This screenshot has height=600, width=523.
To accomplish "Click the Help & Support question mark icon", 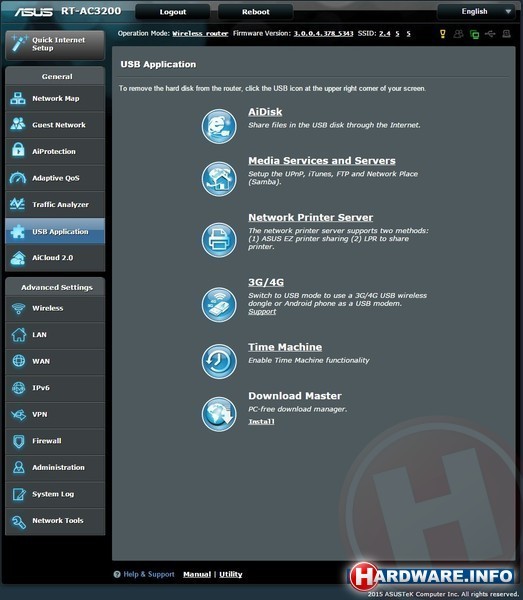I will pyautogui.click(x=117, y=574).
